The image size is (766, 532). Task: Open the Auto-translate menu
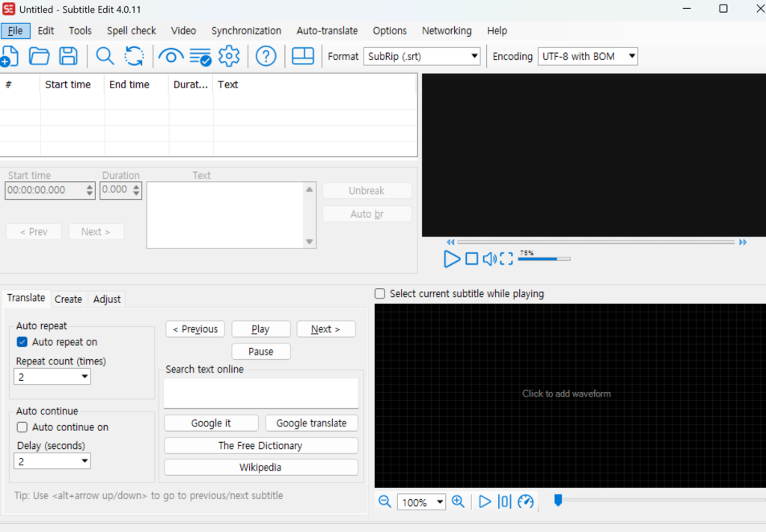(x=327, y=30)
